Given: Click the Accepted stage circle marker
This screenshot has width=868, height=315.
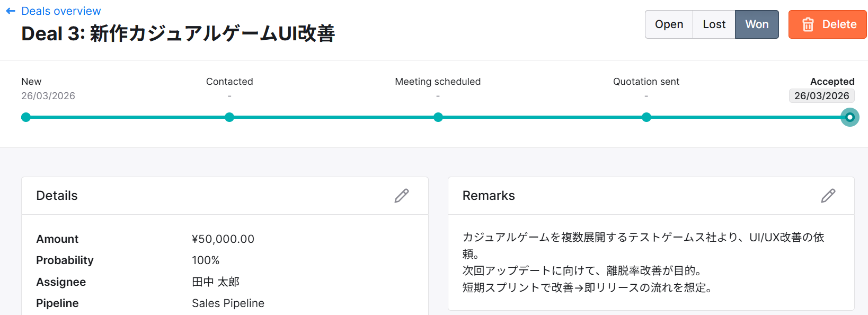Looking at the screenshot, I should coord(850,117).
